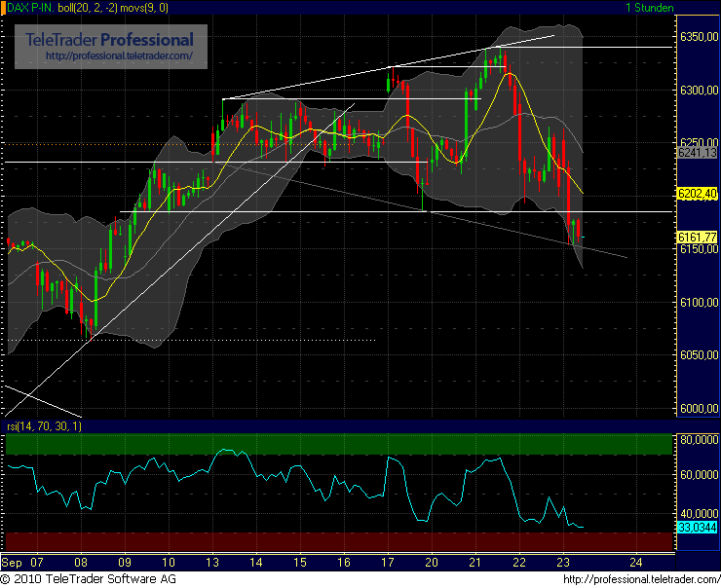
Task: Click date 14 on the time axis
Action: [x=256, y=563]
